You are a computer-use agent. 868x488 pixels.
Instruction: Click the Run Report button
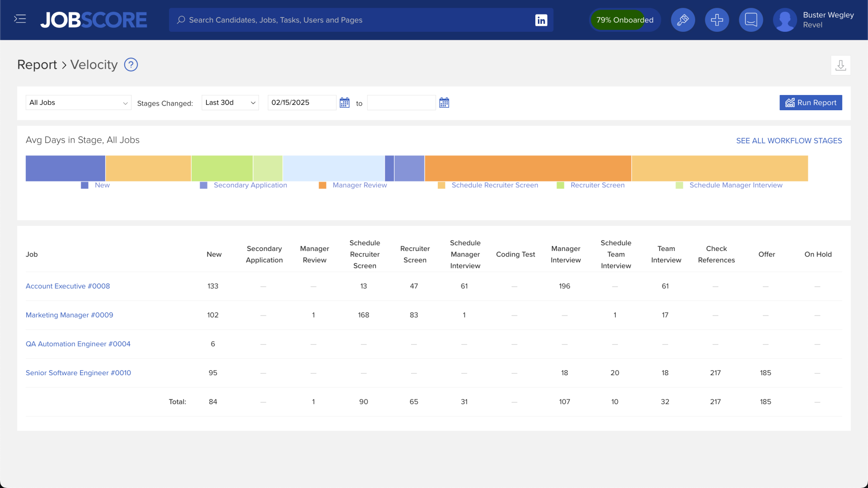[810, 103]
